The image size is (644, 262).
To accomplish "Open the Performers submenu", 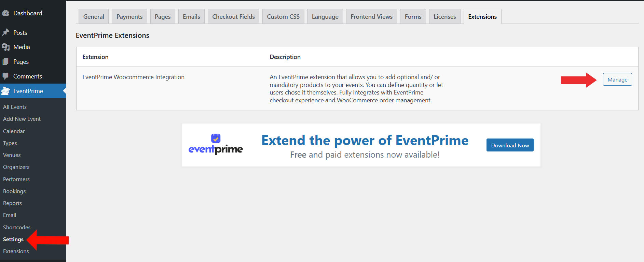I will [x=16, y=179].
